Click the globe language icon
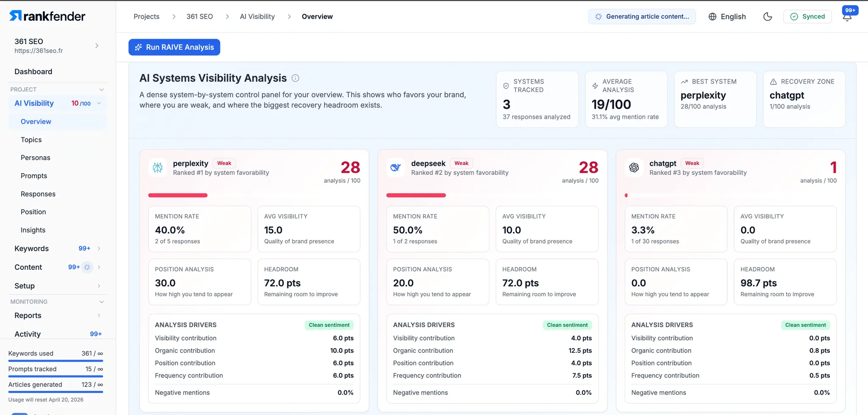 click(712, 17)
